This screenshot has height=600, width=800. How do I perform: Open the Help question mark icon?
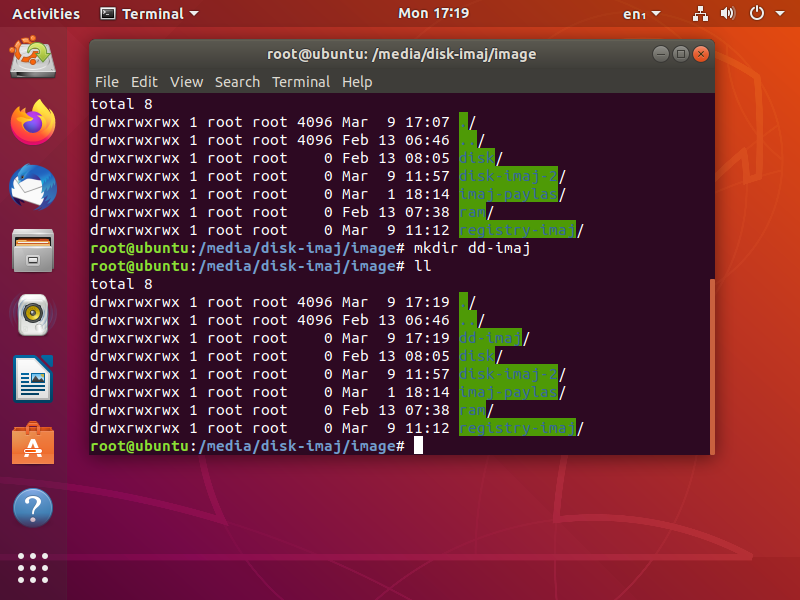tap(33, 508)
